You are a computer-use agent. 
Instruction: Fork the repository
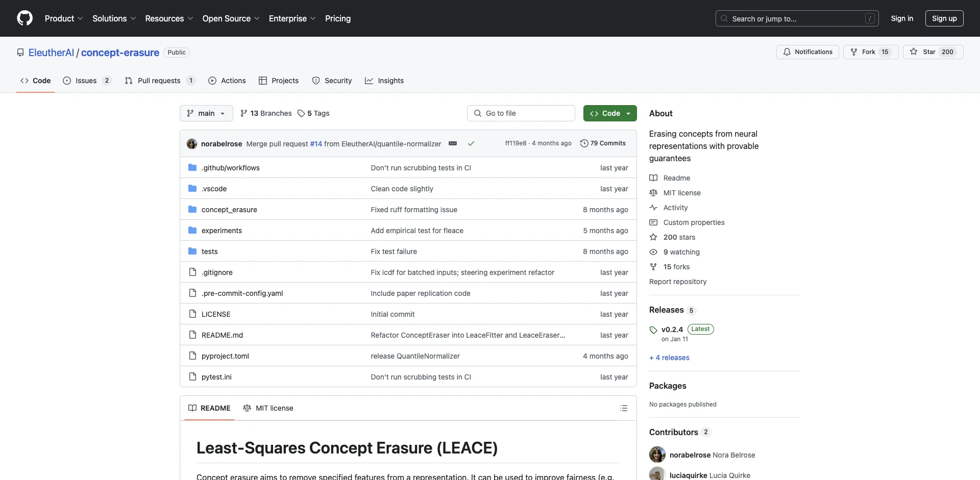(871, 52)
